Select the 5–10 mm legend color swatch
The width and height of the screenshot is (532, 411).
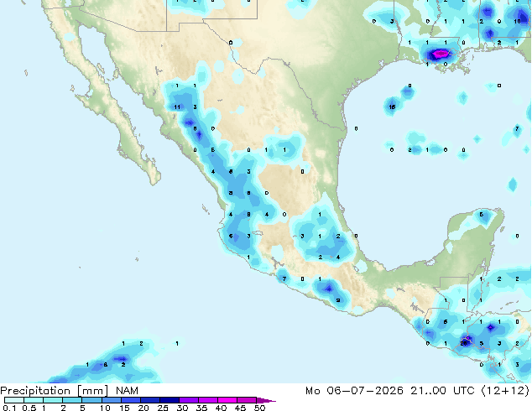tap(91, 400)
